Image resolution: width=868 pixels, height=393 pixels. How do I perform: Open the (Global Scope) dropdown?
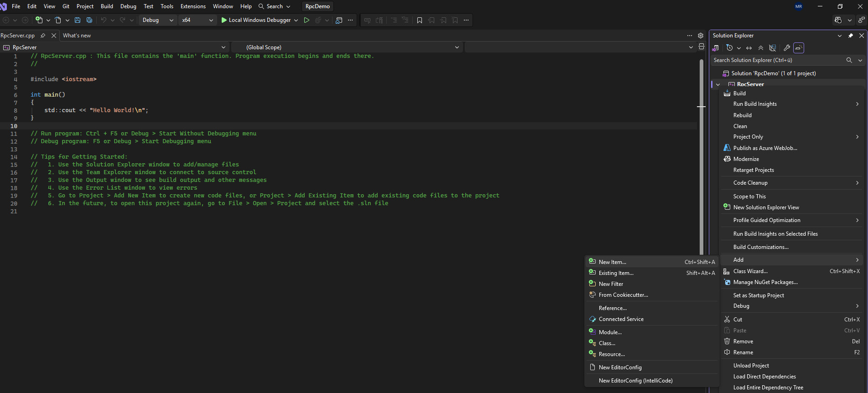(347, 47)
